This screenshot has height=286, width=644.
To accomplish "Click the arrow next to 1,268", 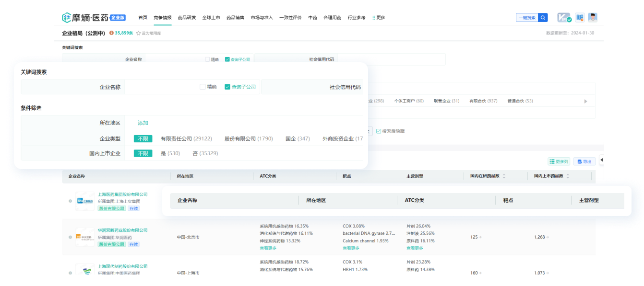I will 547,237.
